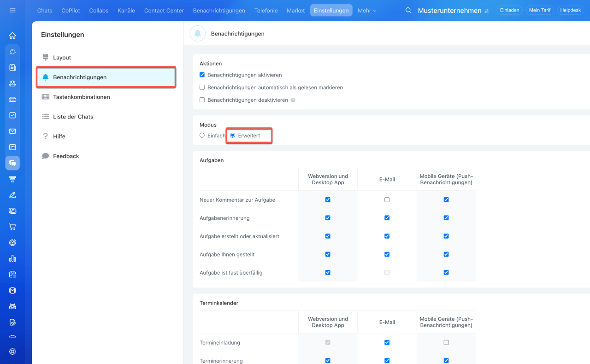Screen dimensions: 590x364
Task: Click help icon next to Benachrichtigungen deaktivieren
Action: coord(293,100)
